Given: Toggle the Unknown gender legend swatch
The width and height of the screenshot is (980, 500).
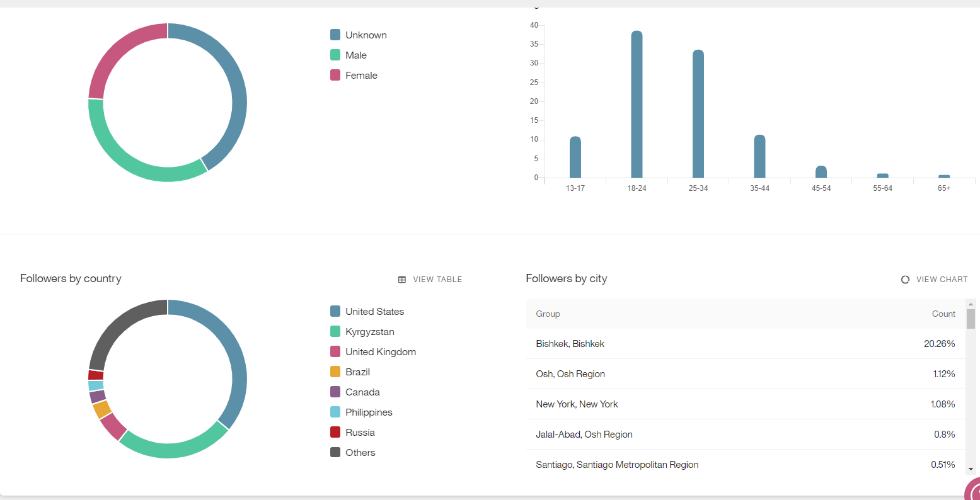Looking at the screenshot, I should (335, 35).
